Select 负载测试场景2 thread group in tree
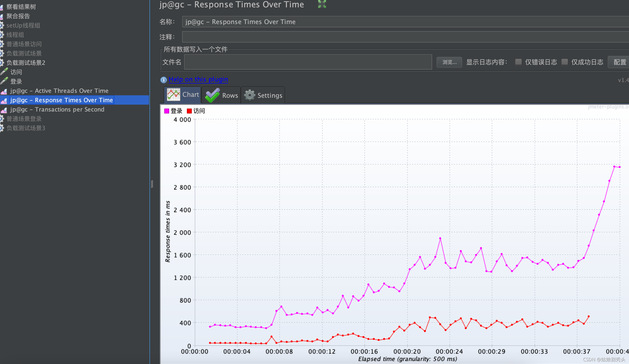 click(26, 63)
